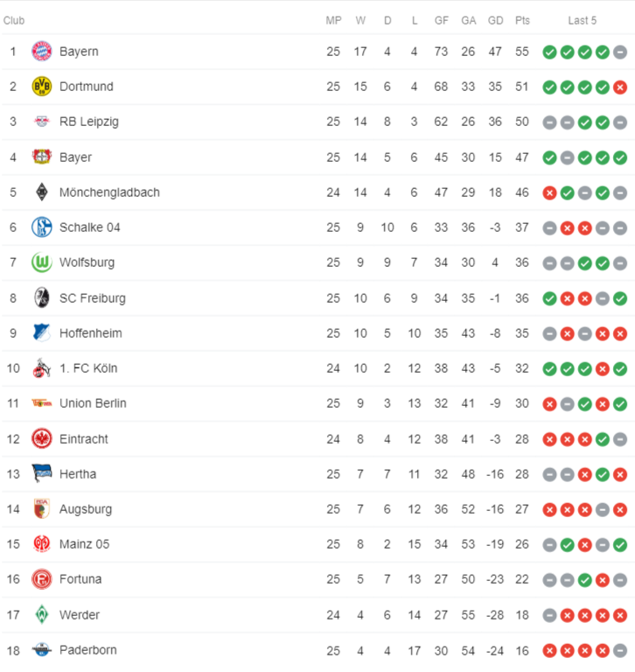Open the Schalke 04 crest
Viewport: 635px width, 672px height.
point(42,227)
